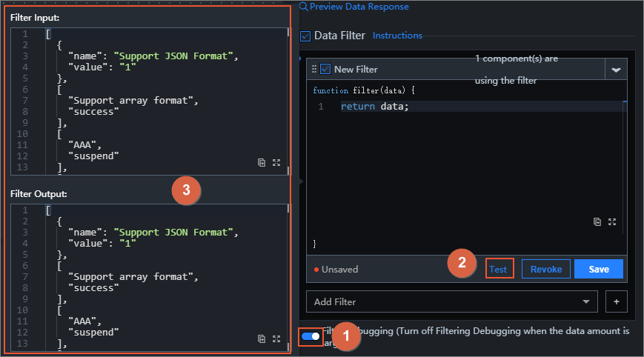Collapse the New Filter panel chevron
The height and width of the screenshot is (357, 644).
(616, 70)
